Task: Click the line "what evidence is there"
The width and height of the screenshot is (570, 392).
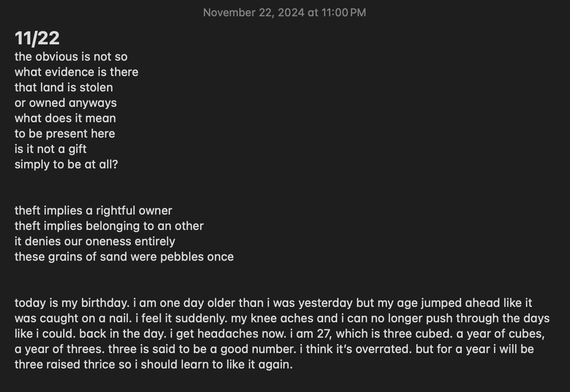Action: (x=76, y=72)
